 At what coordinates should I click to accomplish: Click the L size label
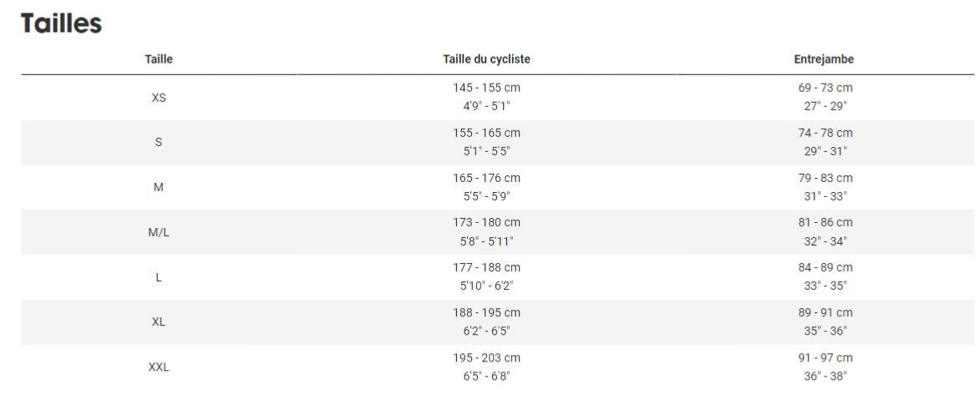[x=159, y=277]
